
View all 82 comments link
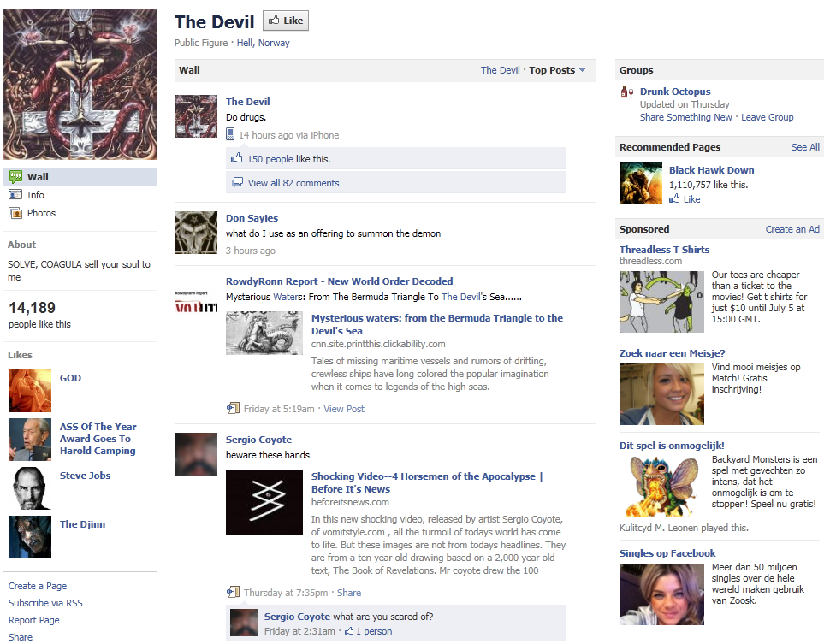[293, 183]
